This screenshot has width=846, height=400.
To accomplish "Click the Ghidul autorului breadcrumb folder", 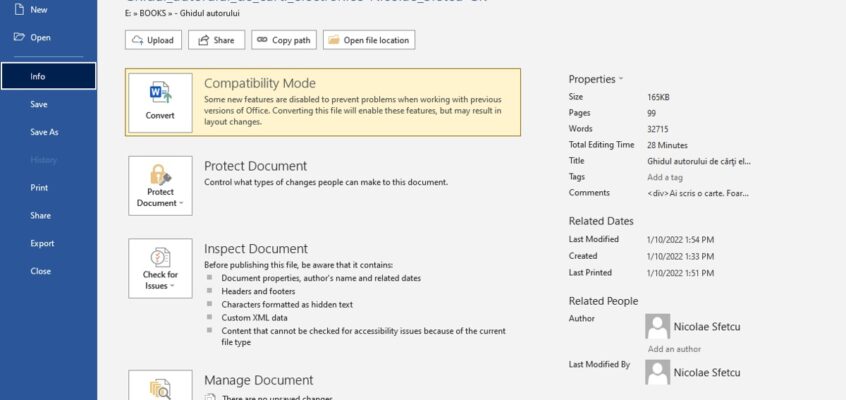I will coord(210,13).
